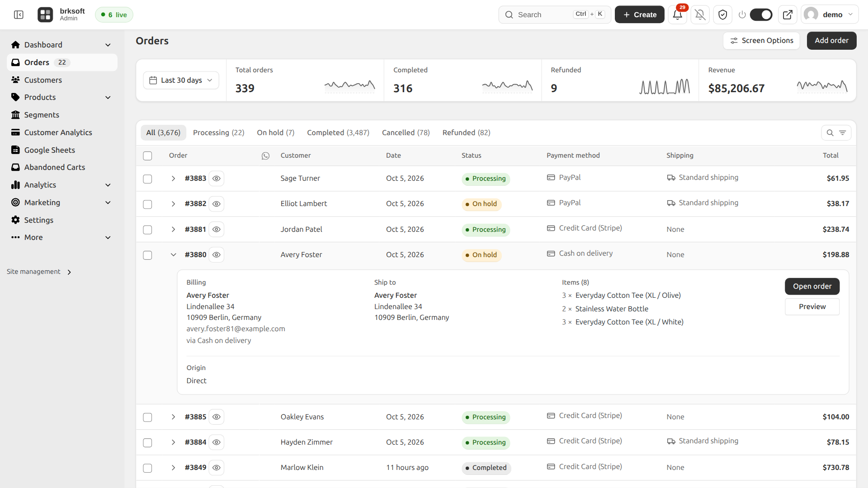Collapse the sidebar panel icon
The width and height of the screenshot is (868, 488).
(x=19, y=15)
